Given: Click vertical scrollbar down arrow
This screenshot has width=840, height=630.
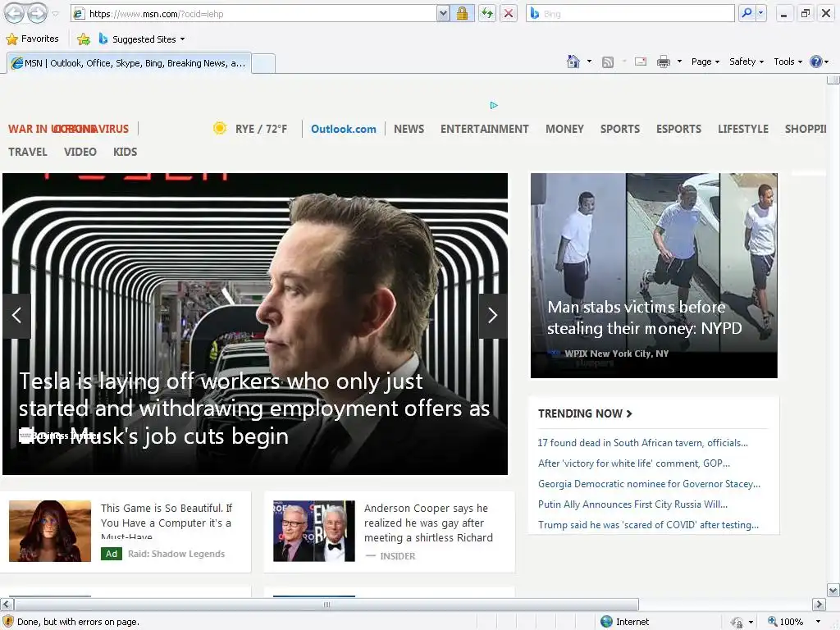Looking at the screenshot, I should [833, 591].
